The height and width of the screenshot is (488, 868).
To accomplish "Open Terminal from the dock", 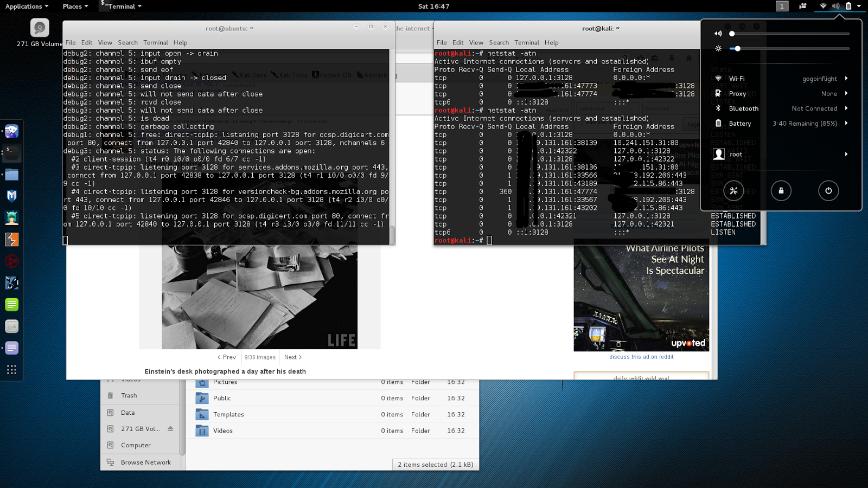I will (12, 153).
